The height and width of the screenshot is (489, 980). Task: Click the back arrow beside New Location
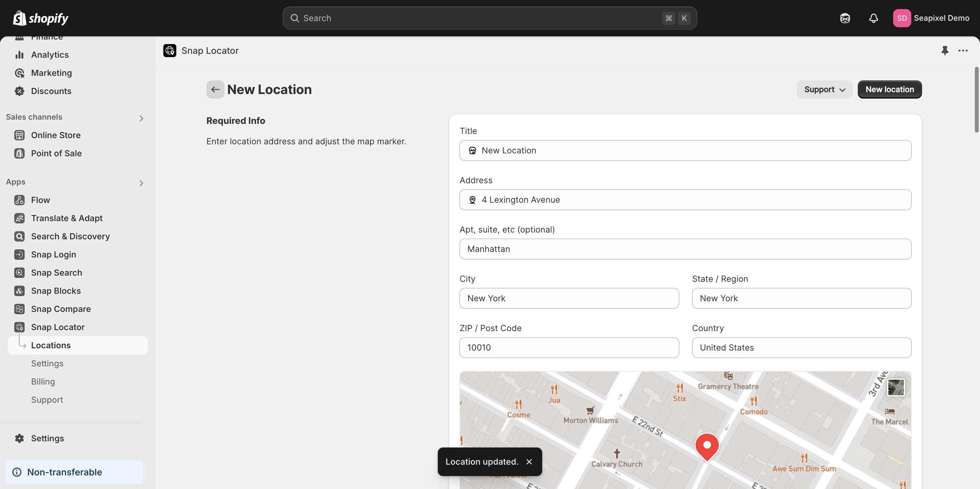(x=215, y=89)
